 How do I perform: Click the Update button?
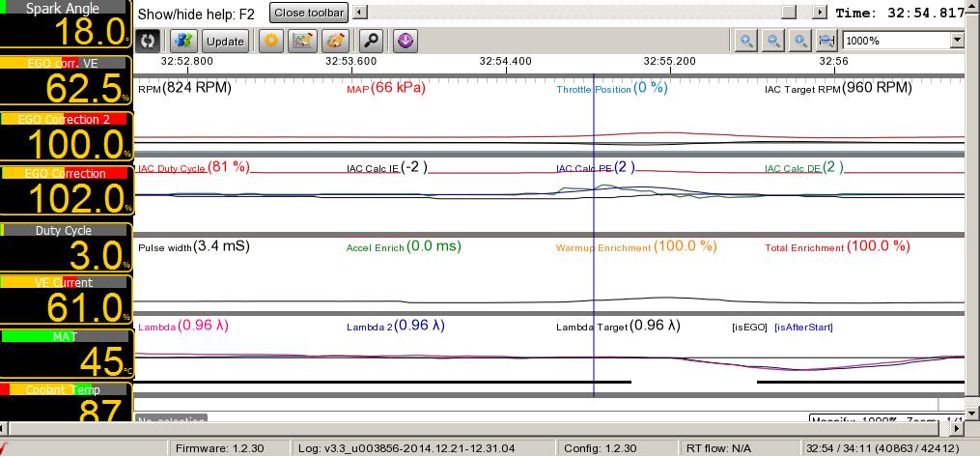click(225, 42)
